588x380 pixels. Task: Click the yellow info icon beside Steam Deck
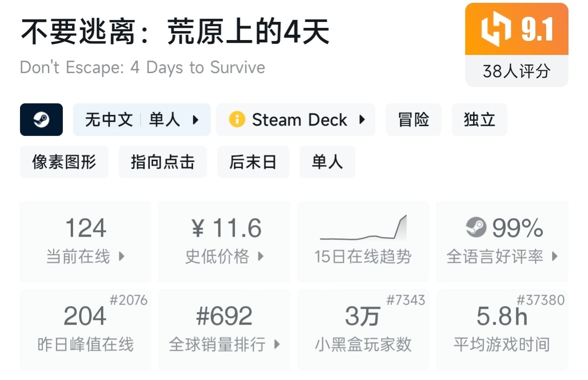point(237,120)
